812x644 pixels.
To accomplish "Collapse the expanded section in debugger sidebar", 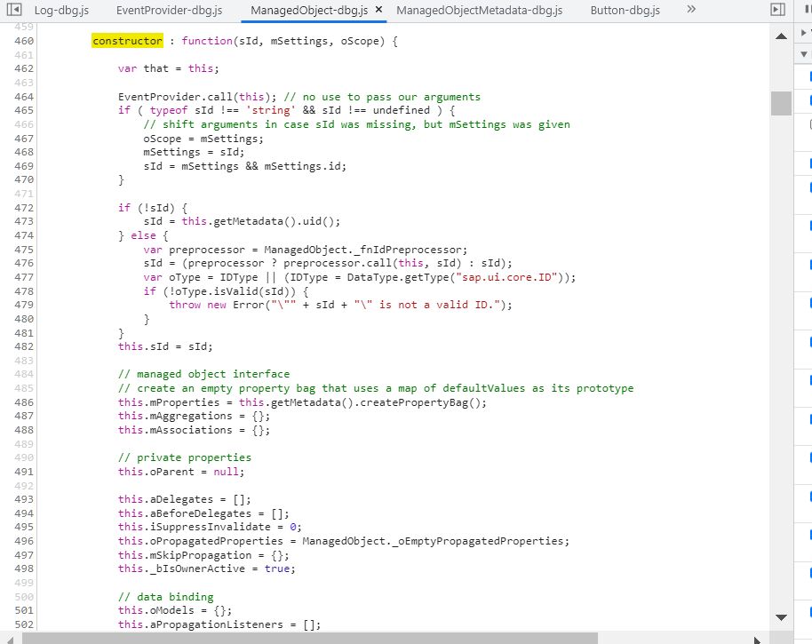I will click(x=804, y=54).
